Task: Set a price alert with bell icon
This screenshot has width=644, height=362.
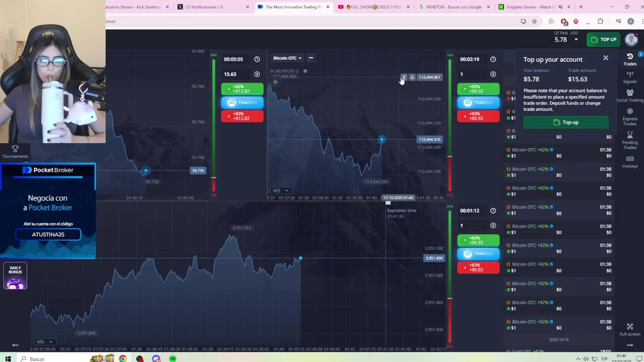Action: (412, 77)
